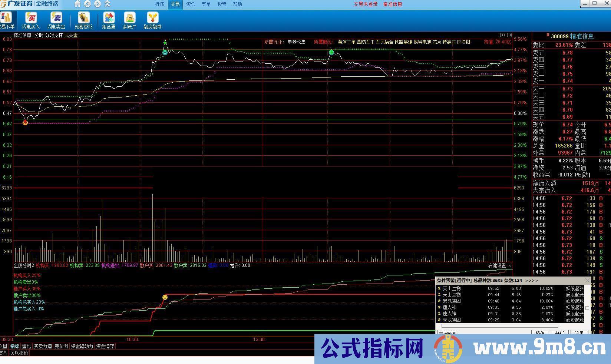This screenshot has width=611, height=364.
Task: Open the 帮助 menu
Action: click(237, 4)
